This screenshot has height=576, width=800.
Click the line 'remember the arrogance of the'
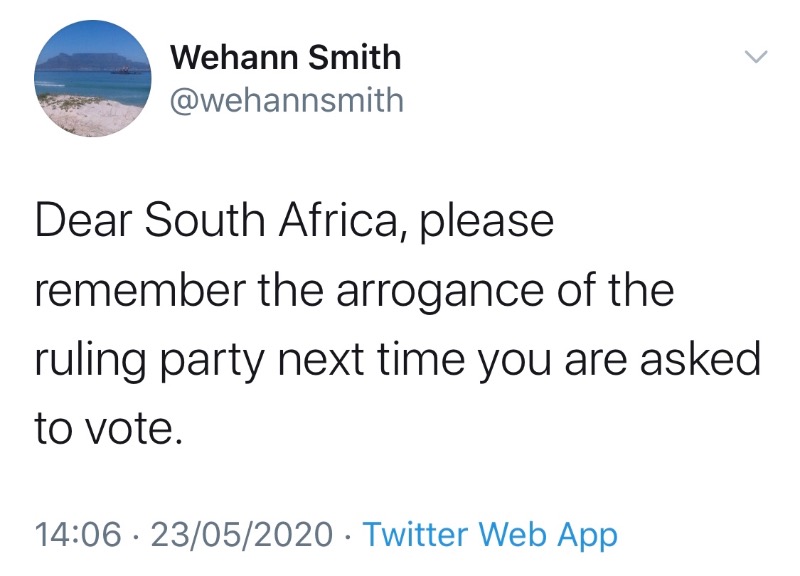(354, 291)
